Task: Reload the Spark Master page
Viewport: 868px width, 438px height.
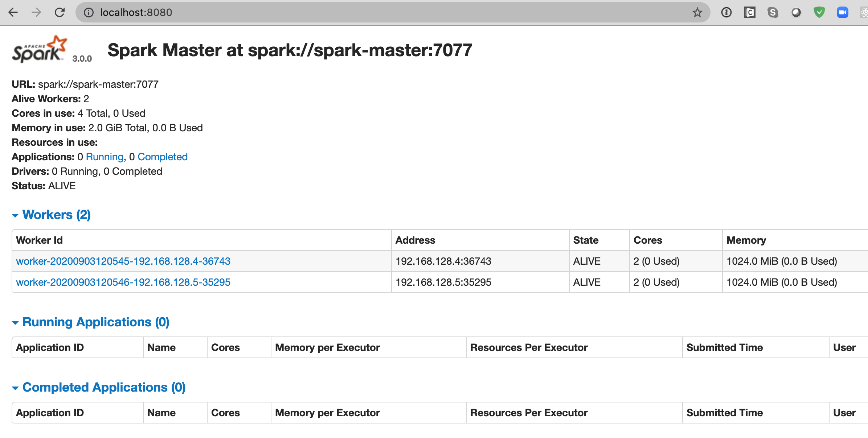Action: click(60, 12)
